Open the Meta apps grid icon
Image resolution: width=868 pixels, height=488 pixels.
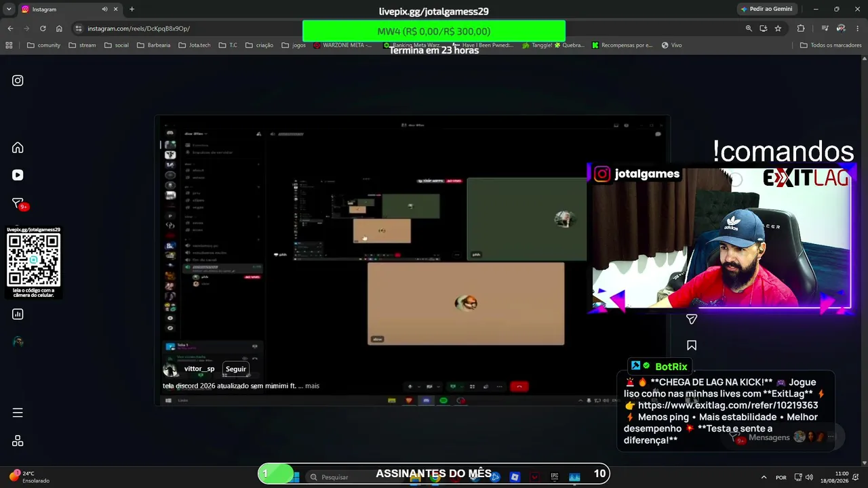coord(18,441)
